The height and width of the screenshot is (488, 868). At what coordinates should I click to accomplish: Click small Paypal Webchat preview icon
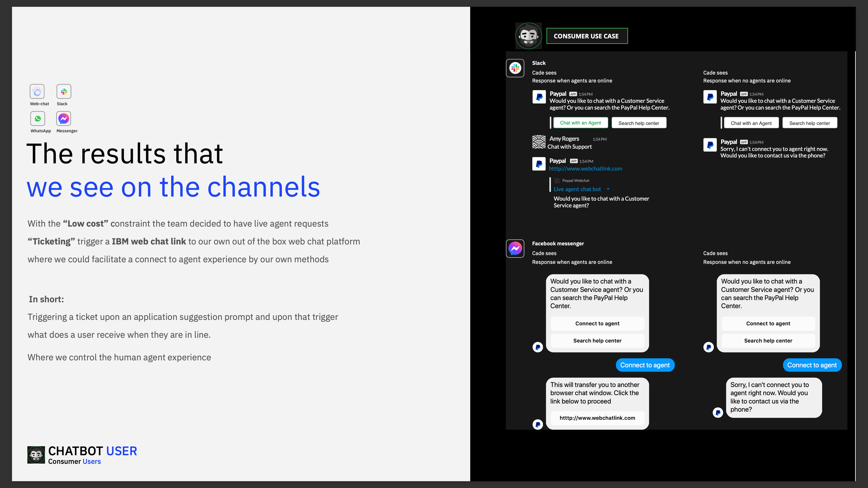(557, 181)
